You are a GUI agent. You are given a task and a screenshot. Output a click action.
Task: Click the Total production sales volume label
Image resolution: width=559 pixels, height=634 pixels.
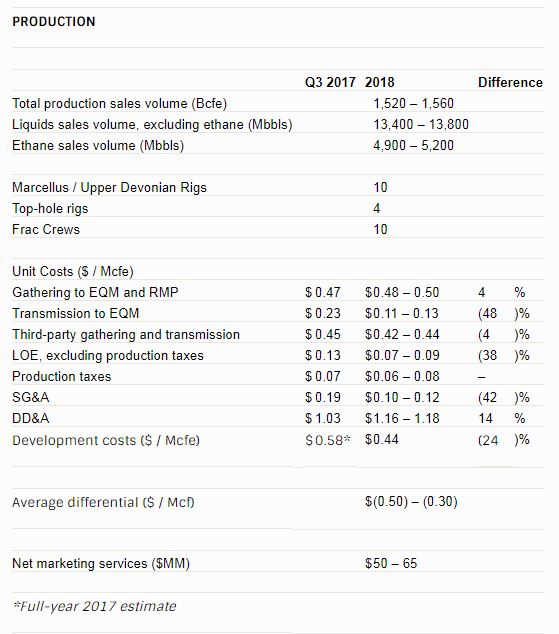(x=119, y=104)
